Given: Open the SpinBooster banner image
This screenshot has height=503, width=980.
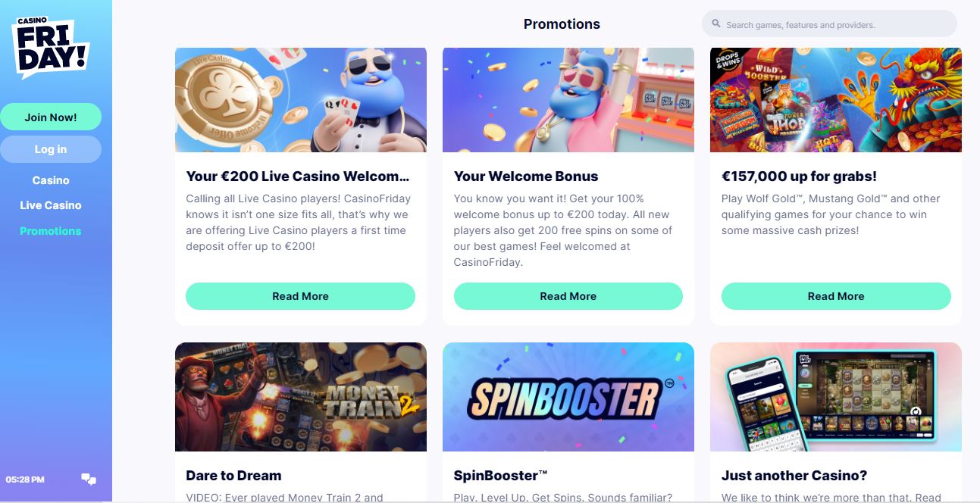Looking at the screenshot, I should (568, 397).
